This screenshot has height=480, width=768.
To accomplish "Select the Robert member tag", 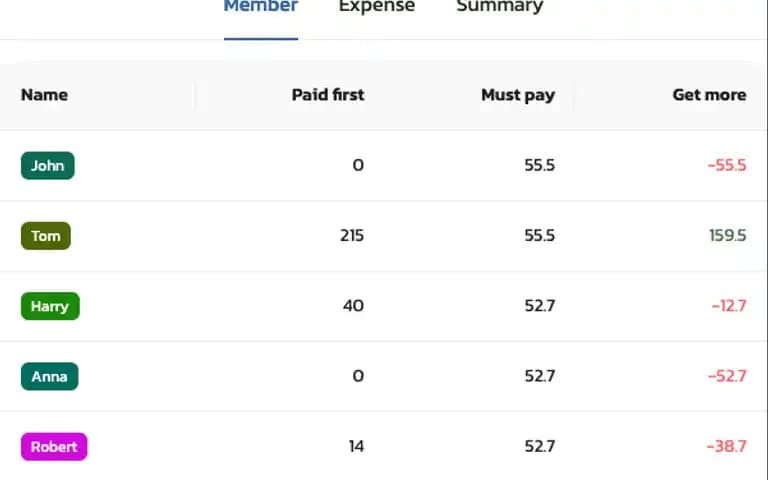I will pos(54,447).
